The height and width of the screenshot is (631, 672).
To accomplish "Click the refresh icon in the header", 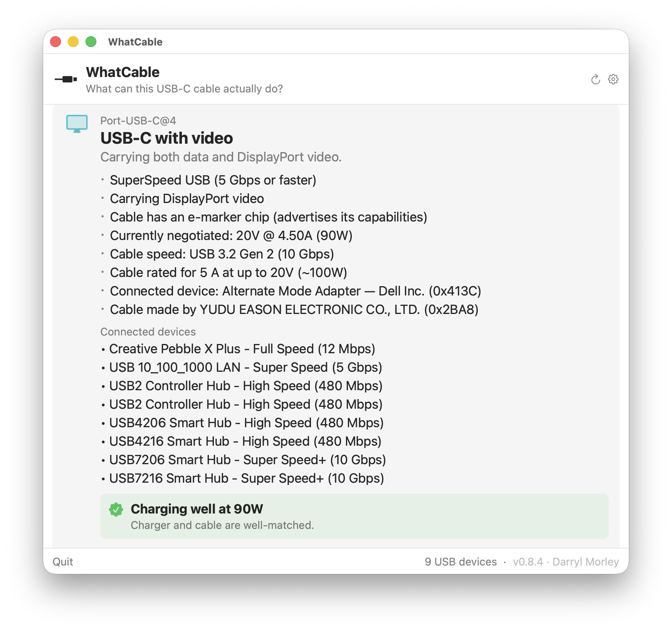I will (595, 79).
